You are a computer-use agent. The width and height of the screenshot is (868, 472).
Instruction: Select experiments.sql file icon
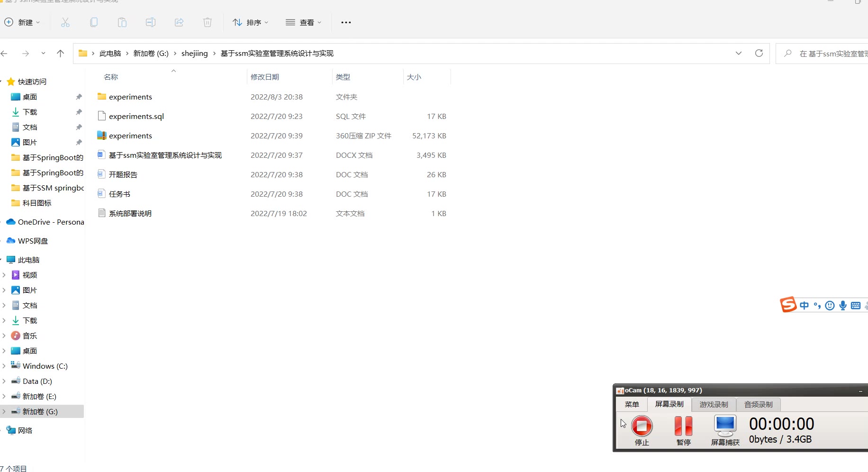[101, 116]
